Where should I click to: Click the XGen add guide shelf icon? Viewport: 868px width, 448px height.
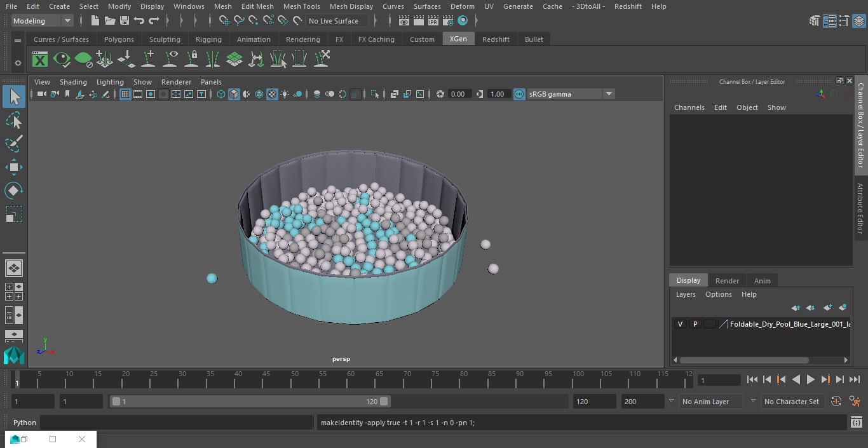(148, 60)
